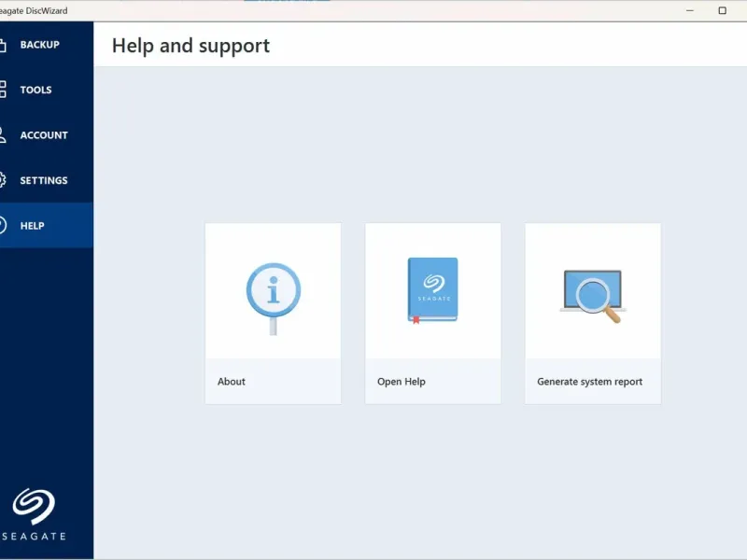747x560 pixels.
Task: Minimize the DiscWizard window
Action: click(x=690, y=10)
